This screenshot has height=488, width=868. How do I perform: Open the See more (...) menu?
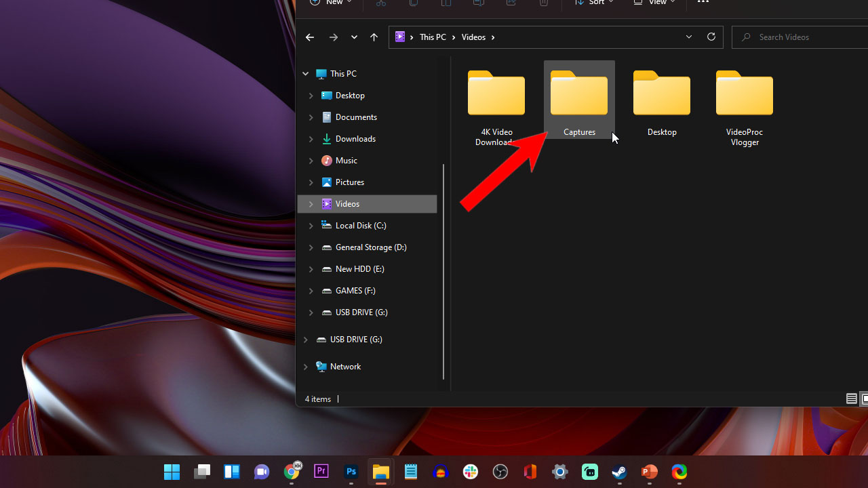[x=703, y=3]
